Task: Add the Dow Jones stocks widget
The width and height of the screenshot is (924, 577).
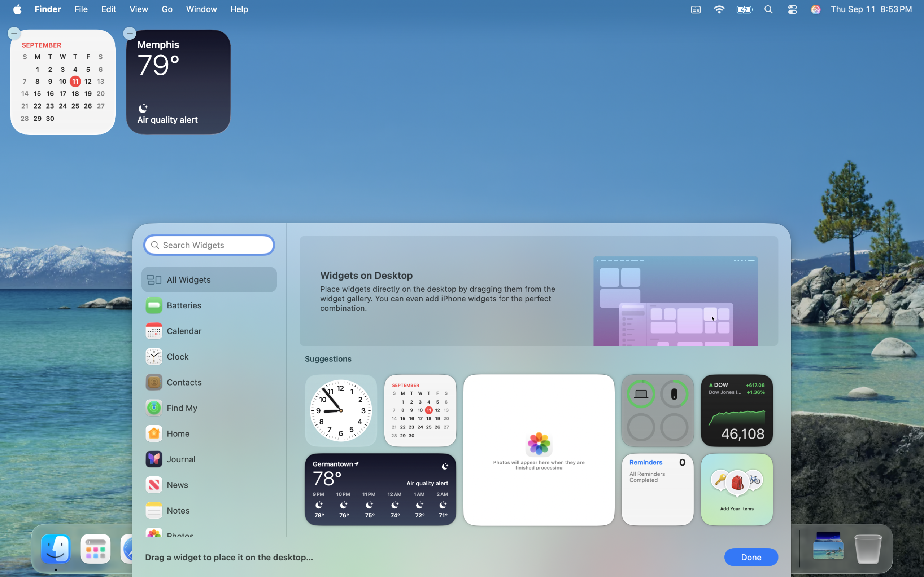Action: click(x=737, y=411)
